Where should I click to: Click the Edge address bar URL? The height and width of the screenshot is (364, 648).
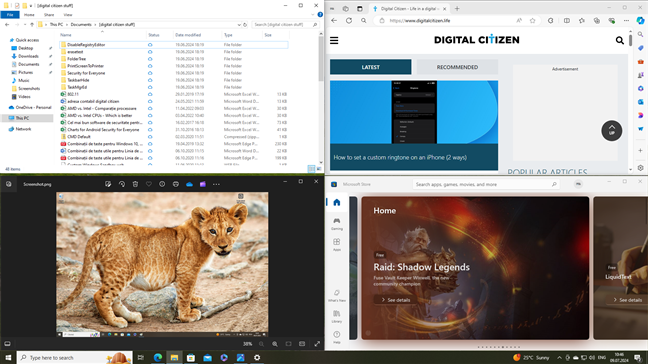(419, 21)
